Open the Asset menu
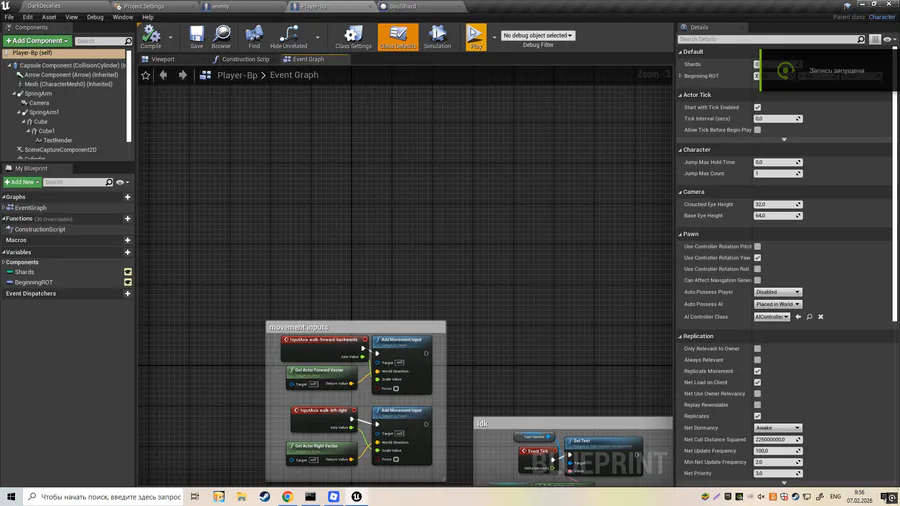 [x=49, y=17]
